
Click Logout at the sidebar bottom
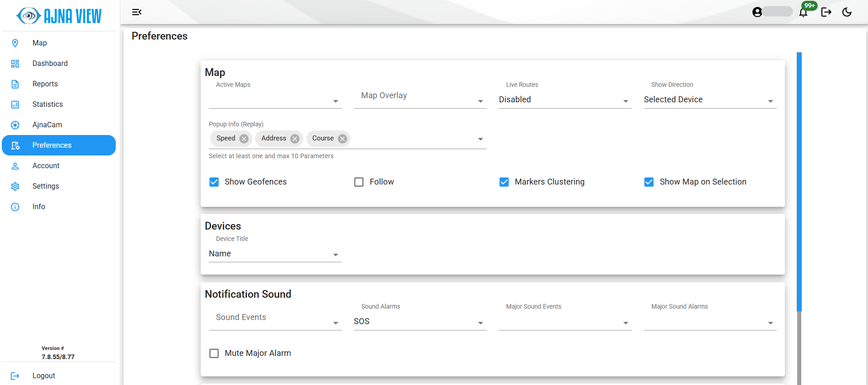(x=44, y=376)
